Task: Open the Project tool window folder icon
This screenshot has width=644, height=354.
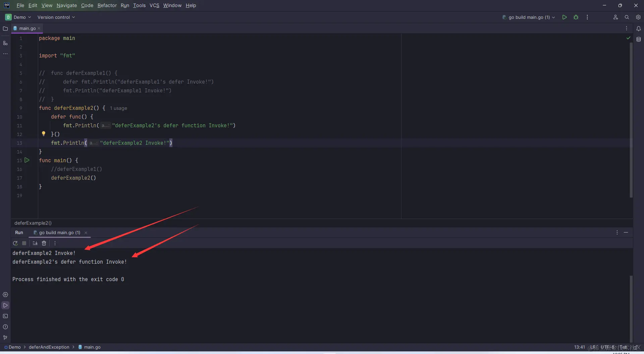Action: coord(5,29)
